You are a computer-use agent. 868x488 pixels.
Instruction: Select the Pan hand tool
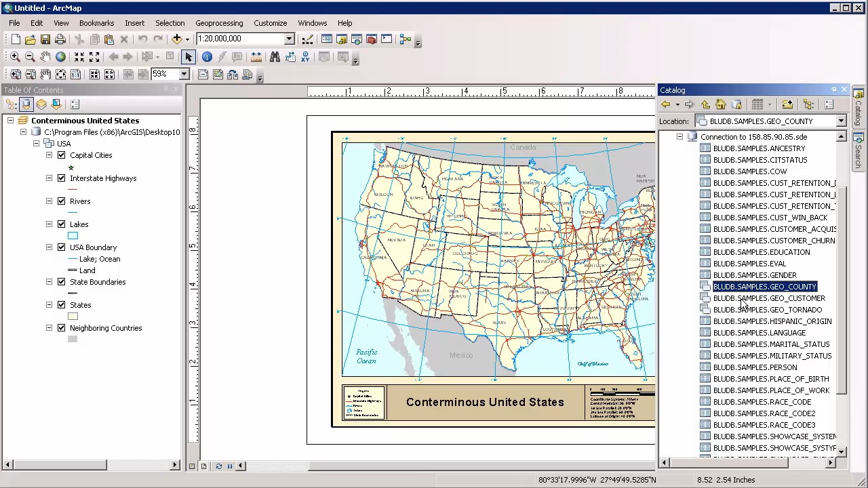45,57
